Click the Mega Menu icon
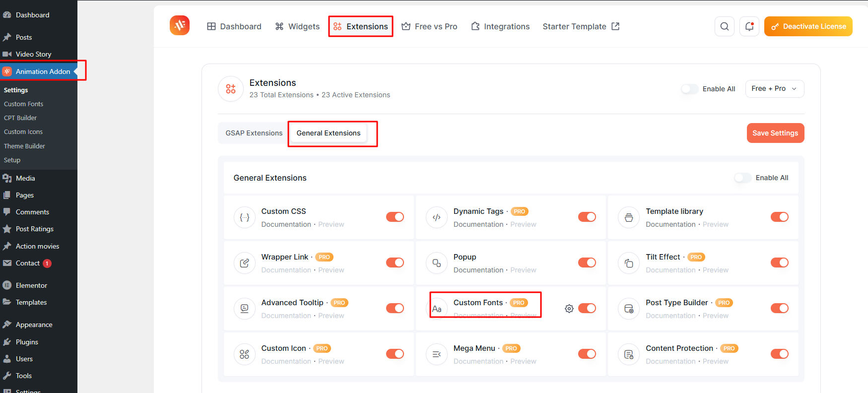Image resolution: width=868 pixels, height=393 pixels. (x=437, y=354)
